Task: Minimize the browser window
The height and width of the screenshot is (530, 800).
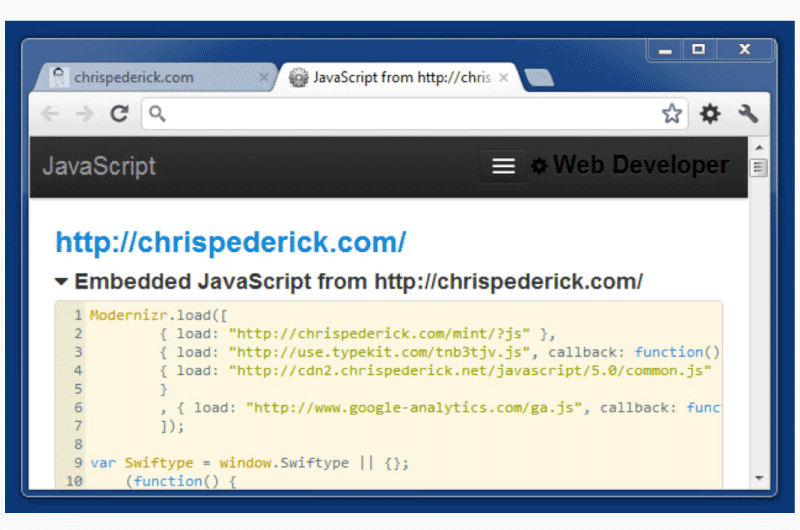Action: click(x=664, y=50)
